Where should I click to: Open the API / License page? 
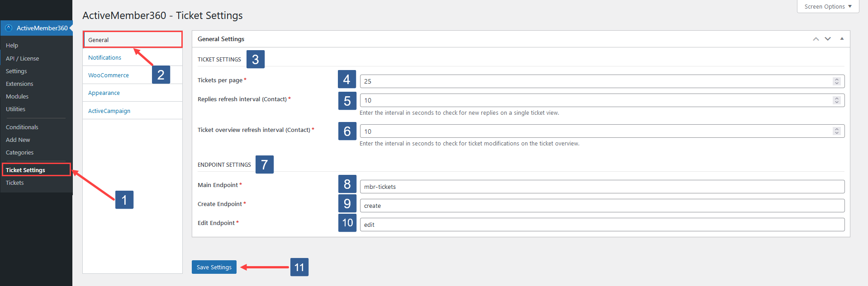click(x=22, y=58)
